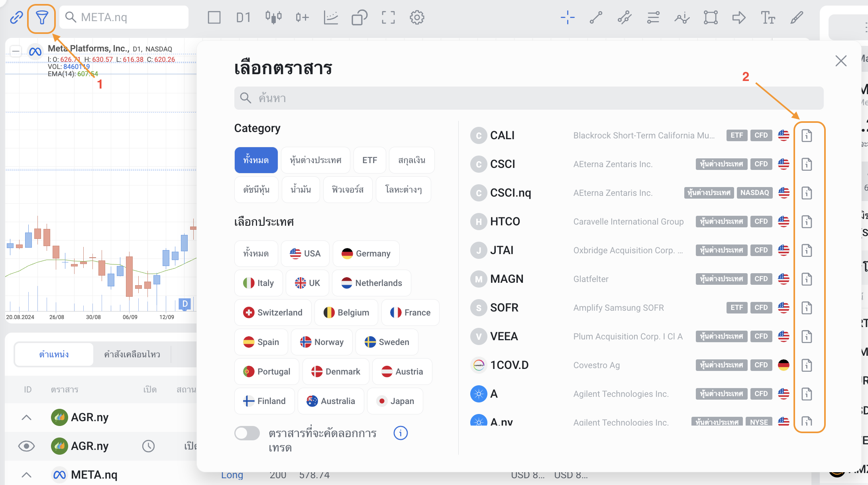Screen dimensions: 868x485
Task: Open chart settings gear icon
Action: tap(417, 18)
